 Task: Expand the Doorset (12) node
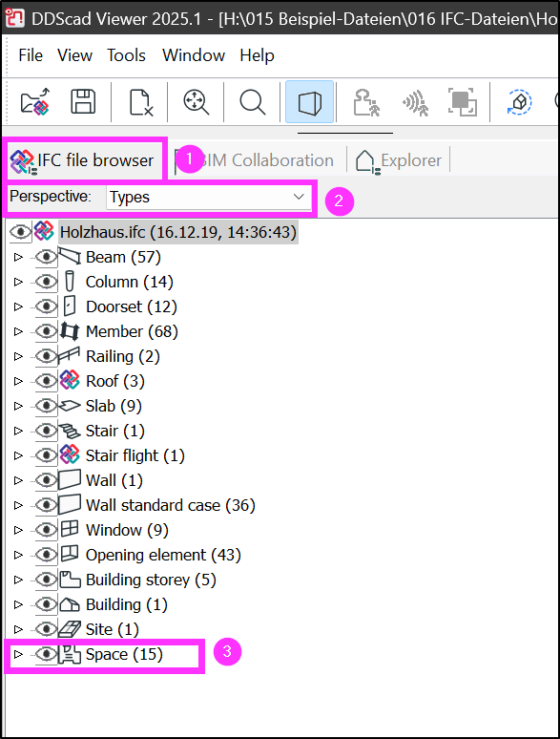click(x=18, y=306)
